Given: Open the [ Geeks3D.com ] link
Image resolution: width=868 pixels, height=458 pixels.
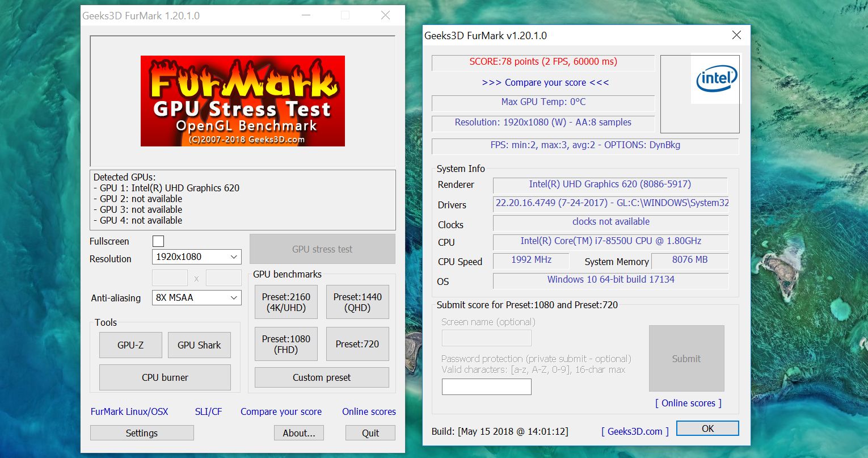Looking at the screenshot, I should pos(635,431).
